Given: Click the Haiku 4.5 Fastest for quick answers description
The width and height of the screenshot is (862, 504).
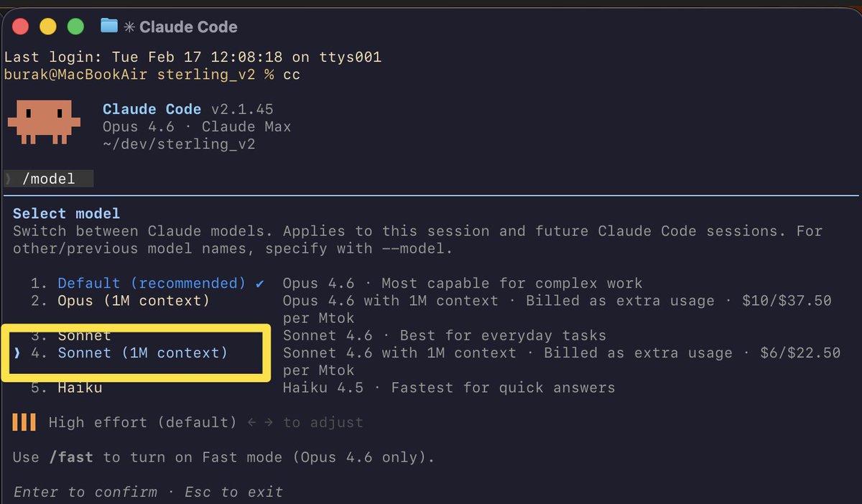Looking at the screenshot, I should [x=449, y=388].
